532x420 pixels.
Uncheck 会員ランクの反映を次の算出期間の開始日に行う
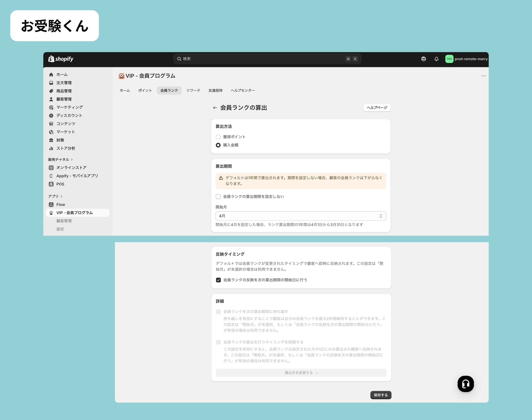(218, 280)
